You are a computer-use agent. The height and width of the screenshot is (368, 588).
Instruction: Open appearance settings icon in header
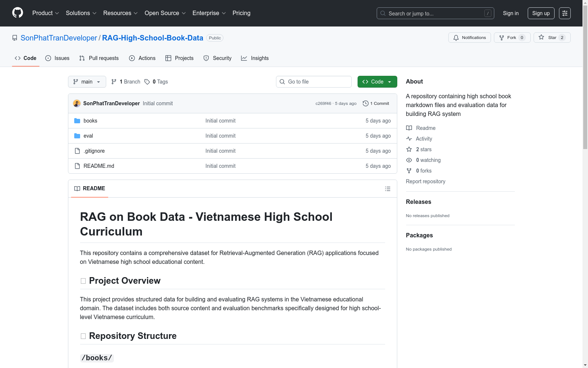coord(565,13)
